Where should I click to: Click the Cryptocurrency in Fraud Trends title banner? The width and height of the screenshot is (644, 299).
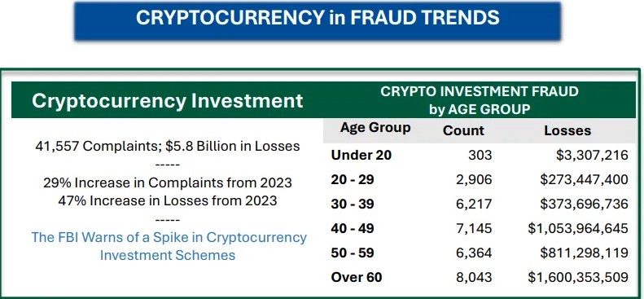click(x=318, y=20)
